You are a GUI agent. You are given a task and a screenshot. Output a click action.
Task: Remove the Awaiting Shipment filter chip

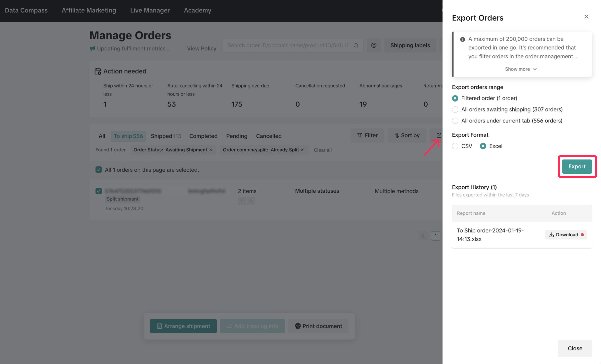click(x=211, y=150)
